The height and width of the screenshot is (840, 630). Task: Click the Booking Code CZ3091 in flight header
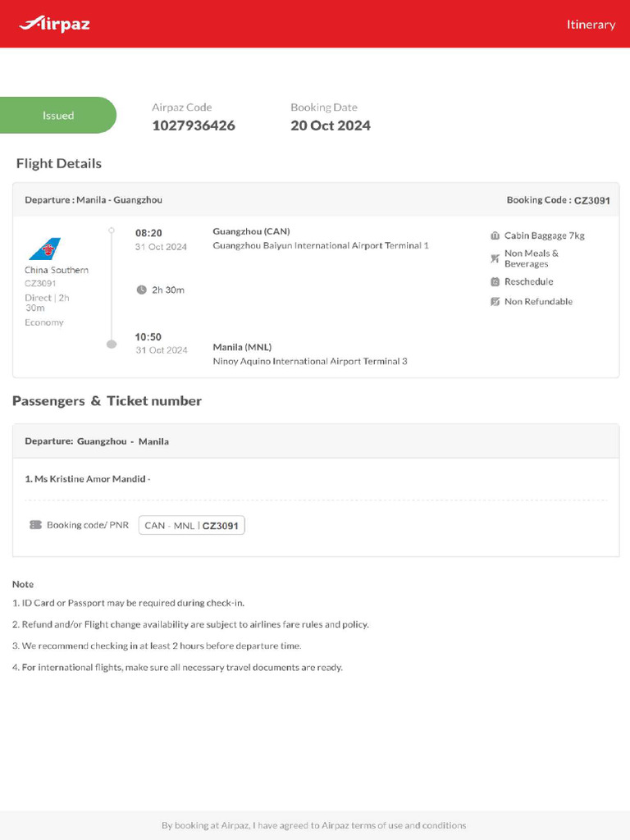[x=591, y=200]
